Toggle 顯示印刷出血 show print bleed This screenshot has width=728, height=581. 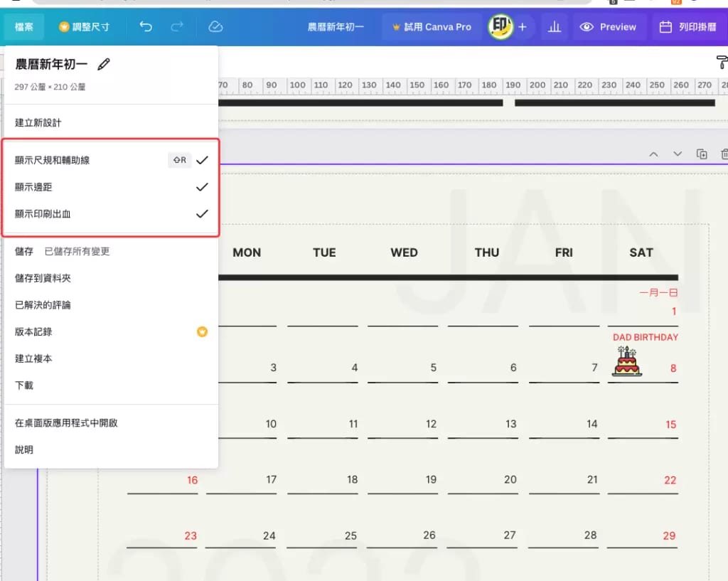coord(110,214)
